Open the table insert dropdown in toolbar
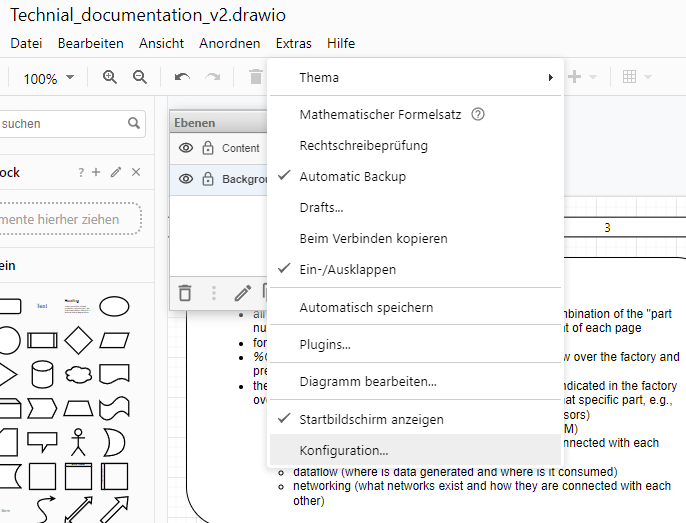This screenshot has height=523, width=686. pyautogui.click(x=636, y=78)
